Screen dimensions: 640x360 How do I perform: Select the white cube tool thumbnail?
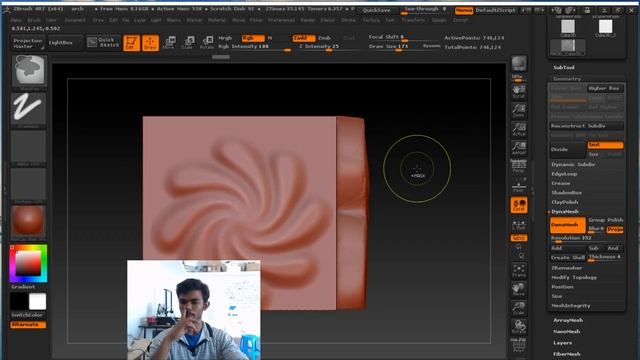[605, 27]
